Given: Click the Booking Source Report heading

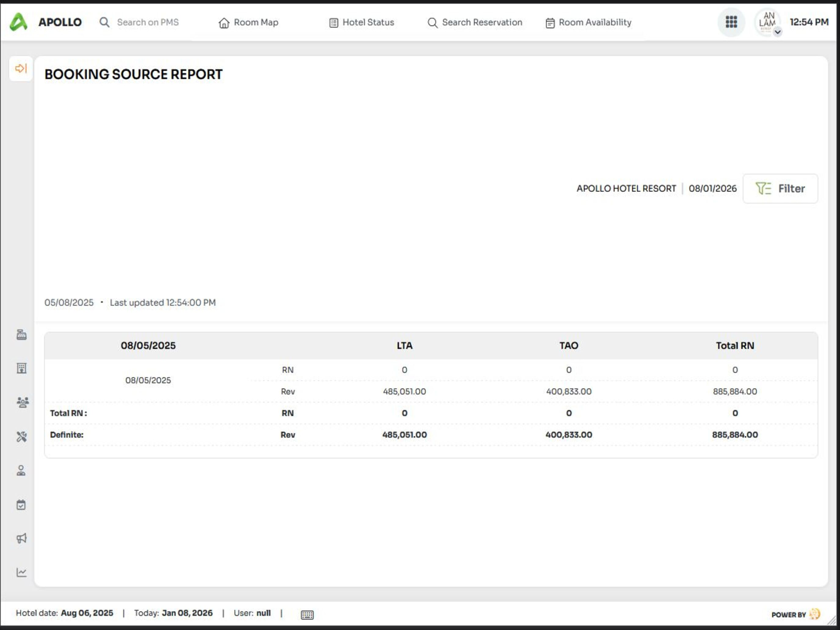Looking at the screenshot, I should tap(133, 74).
